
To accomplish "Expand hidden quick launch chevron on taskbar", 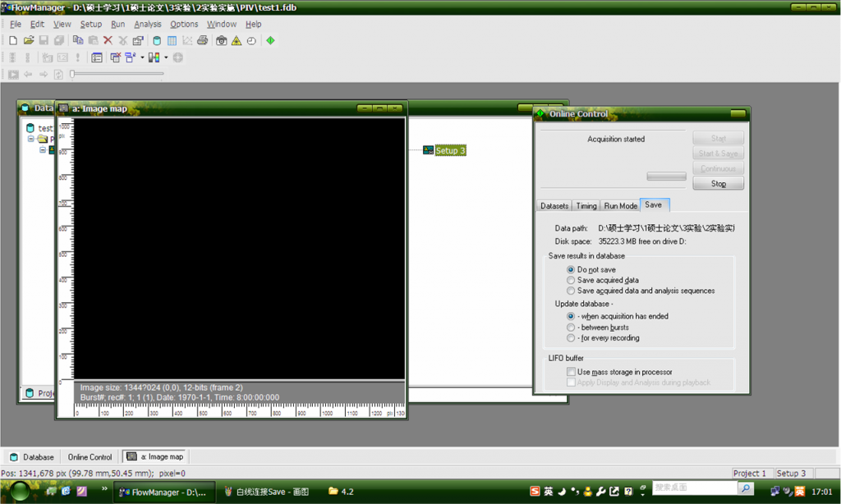I will tap(104, 489).
